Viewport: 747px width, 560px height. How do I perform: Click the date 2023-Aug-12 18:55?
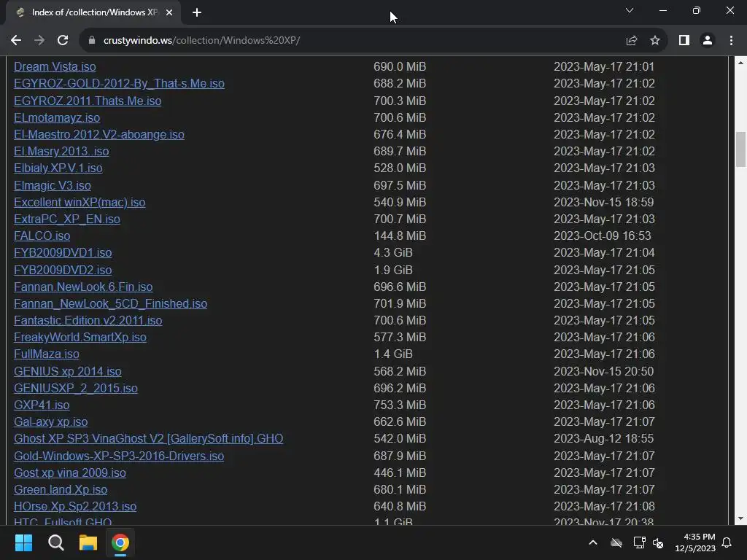click(603, 438)
